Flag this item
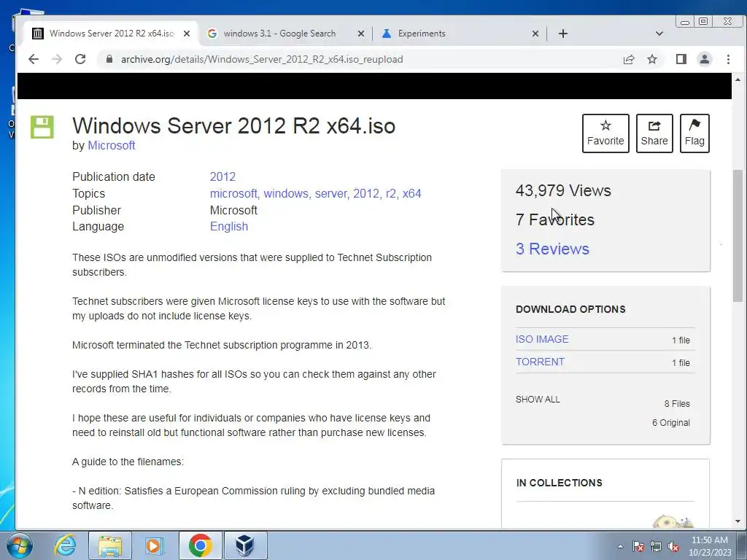The image size is (747, 560). 694,133
